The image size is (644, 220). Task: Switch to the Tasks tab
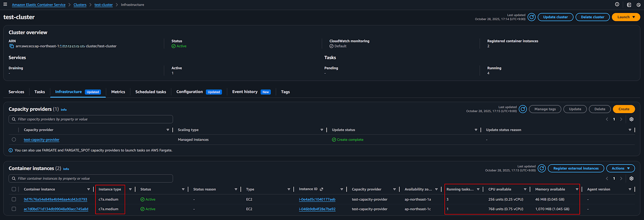(40, 92)
